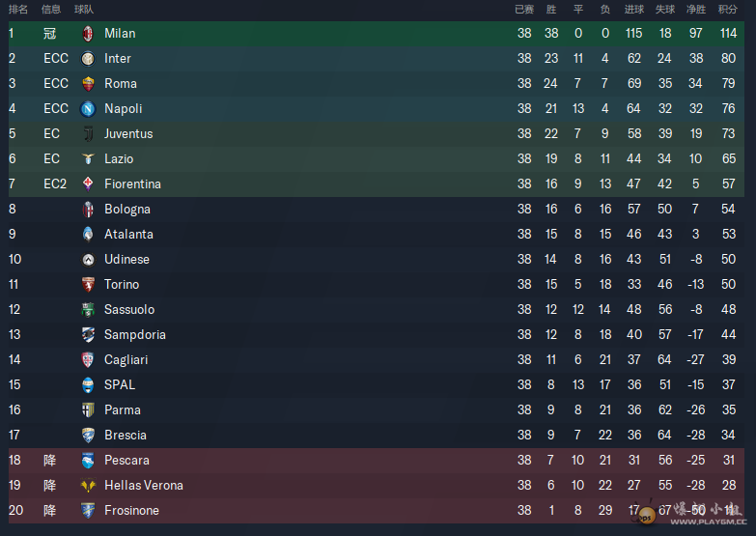The height and width of the screenshot is (536, 756).
Task: Click the 净胜 goal difference column header
Action: point(696,9)
